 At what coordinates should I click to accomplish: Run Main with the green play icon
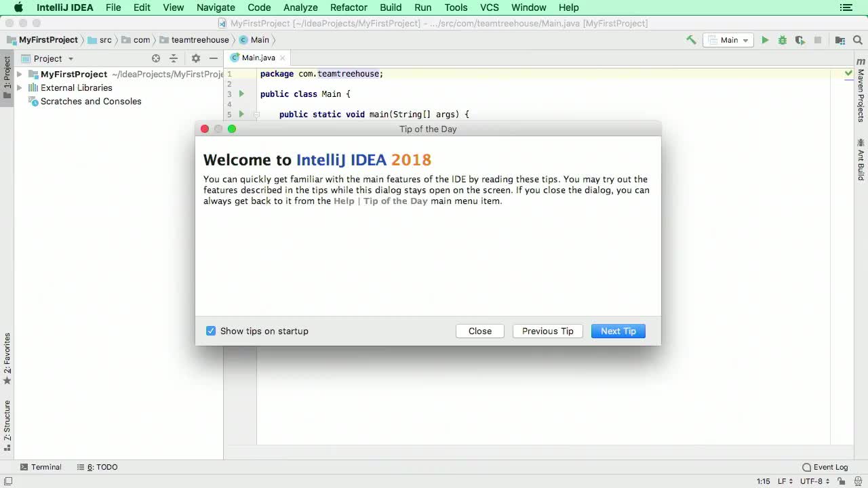(x=765, y=40)
